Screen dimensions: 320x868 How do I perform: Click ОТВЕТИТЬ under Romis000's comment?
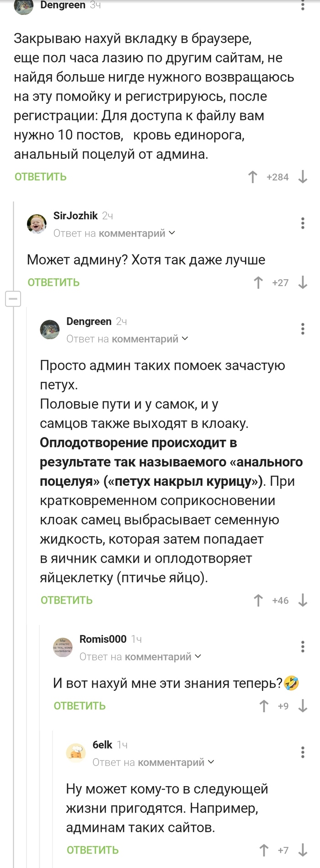[80, 706]
